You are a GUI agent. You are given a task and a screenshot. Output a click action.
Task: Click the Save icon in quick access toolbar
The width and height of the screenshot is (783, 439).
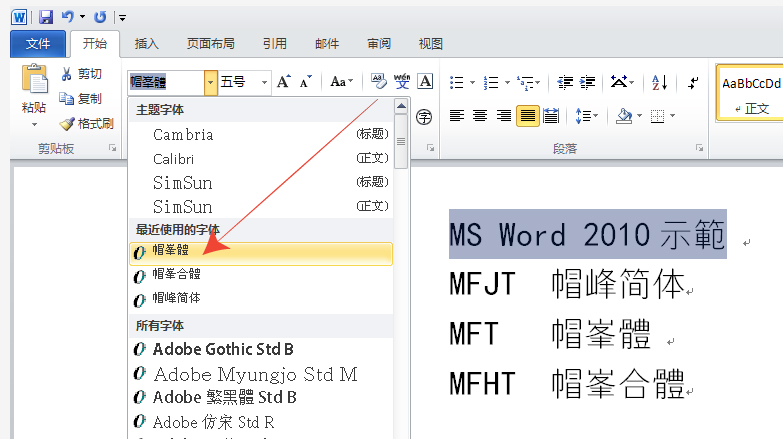(x=46, y=17)
